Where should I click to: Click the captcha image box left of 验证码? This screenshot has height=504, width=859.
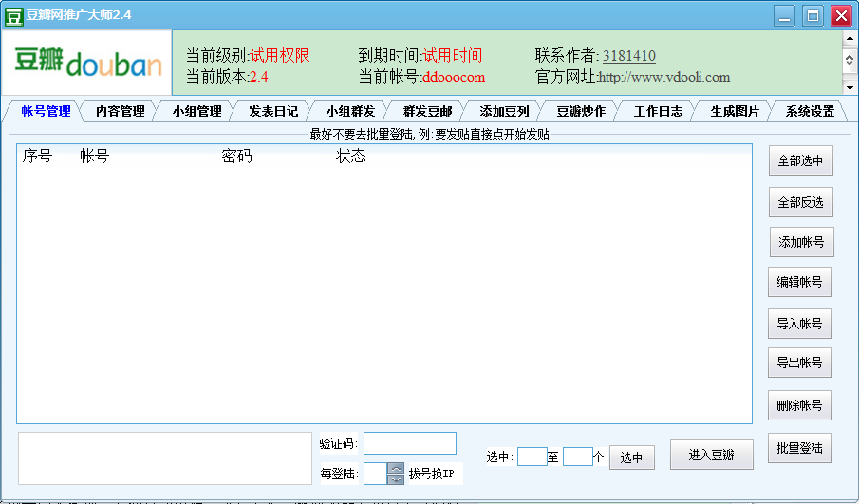coord(165,458)
